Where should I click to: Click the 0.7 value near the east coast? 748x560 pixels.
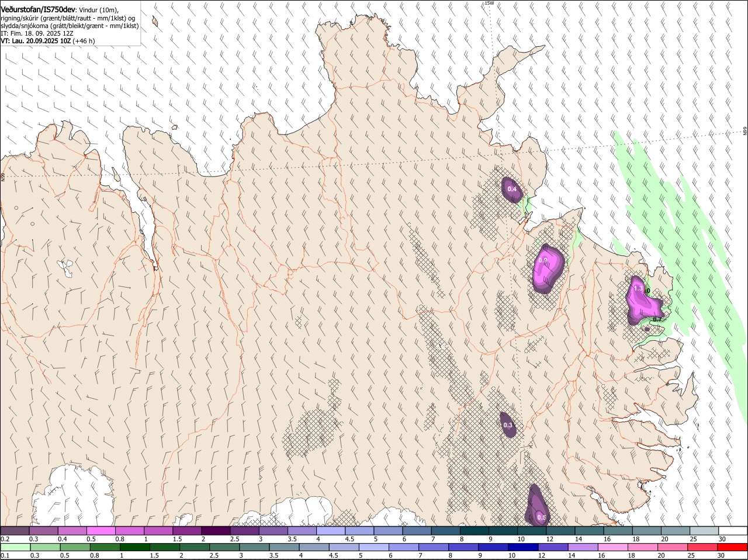(x=657, y=319)
